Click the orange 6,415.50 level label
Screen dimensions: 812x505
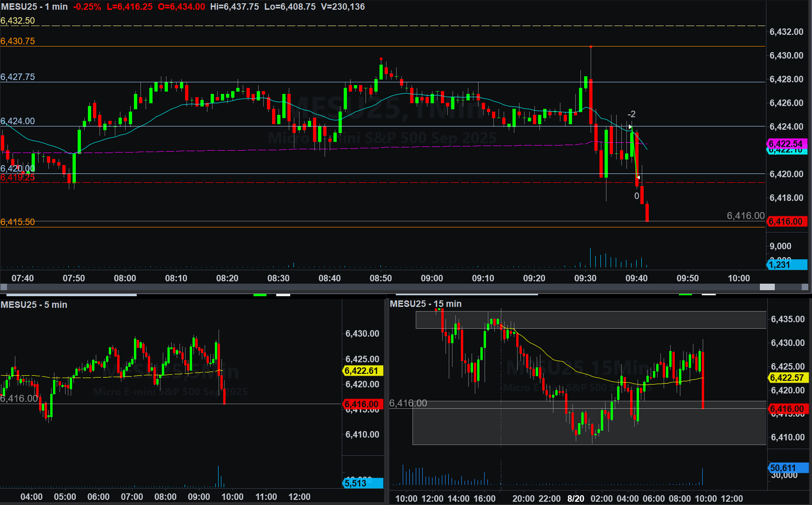(x=18, y=222)
